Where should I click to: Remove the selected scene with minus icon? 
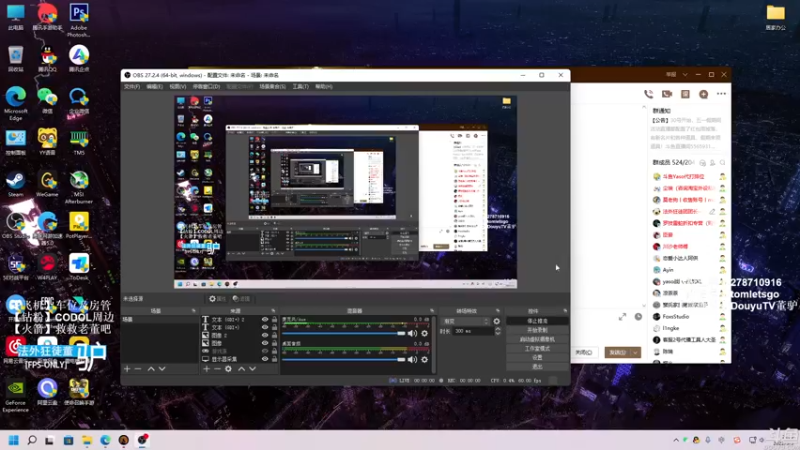138,368
